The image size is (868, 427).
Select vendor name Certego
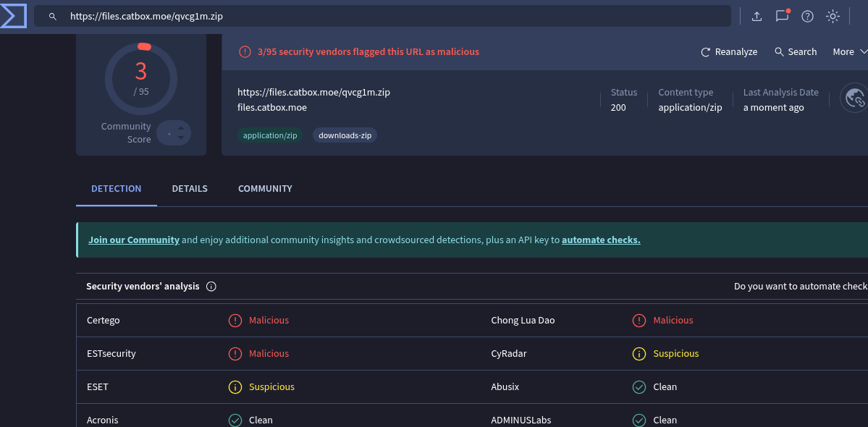point(104,320)
